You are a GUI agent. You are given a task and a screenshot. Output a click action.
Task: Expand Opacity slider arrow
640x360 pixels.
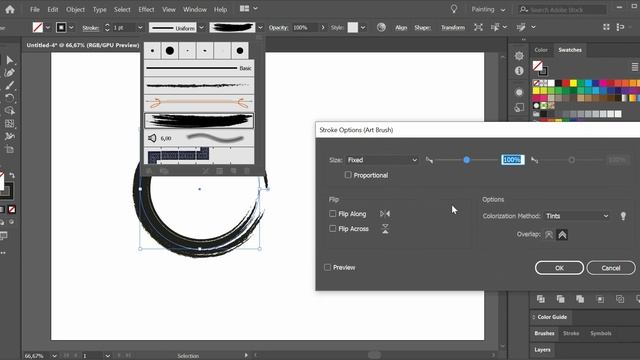pyautogui.click(x=323, y=28)
